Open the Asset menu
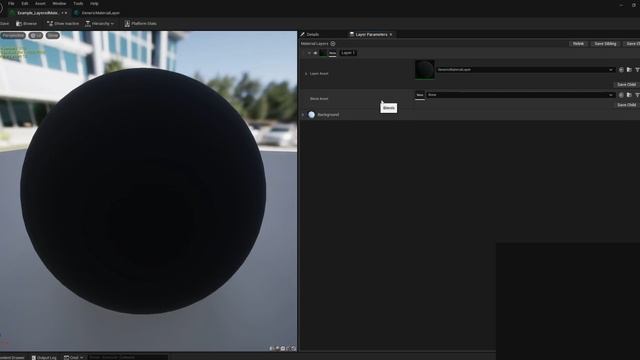 click(x=40, y=3)
